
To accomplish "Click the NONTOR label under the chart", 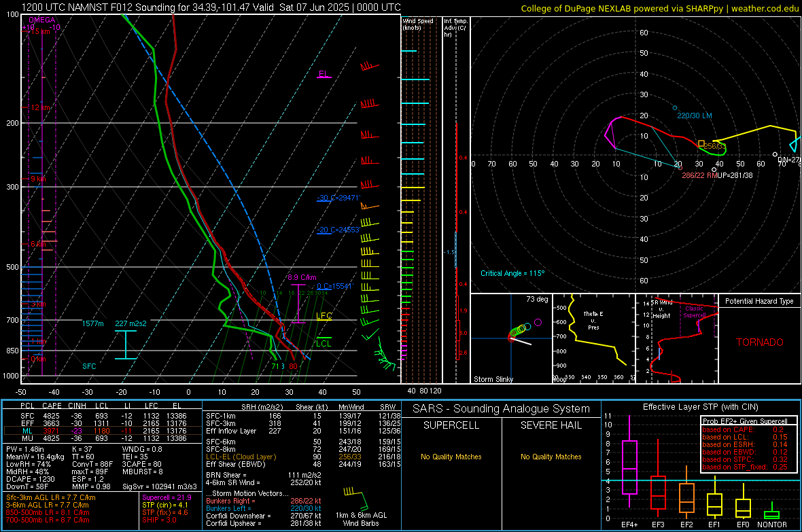I will click(x=772, y=525).
